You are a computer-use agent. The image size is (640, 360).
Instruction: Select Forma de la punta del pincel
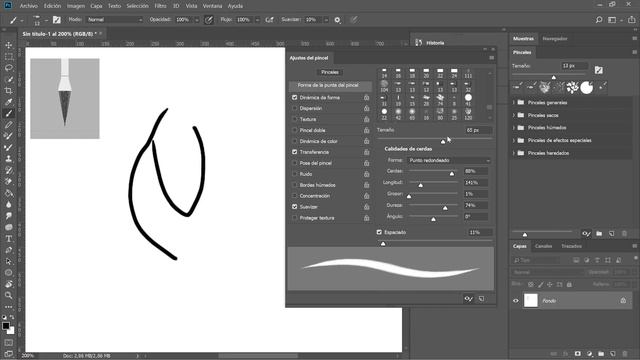[x=330, y=85]
